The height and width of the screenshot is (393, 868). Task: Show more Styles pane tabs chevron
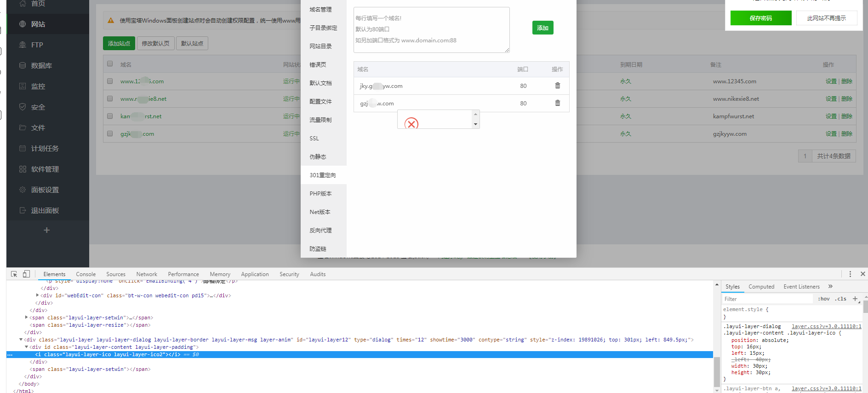pos(830,286)
